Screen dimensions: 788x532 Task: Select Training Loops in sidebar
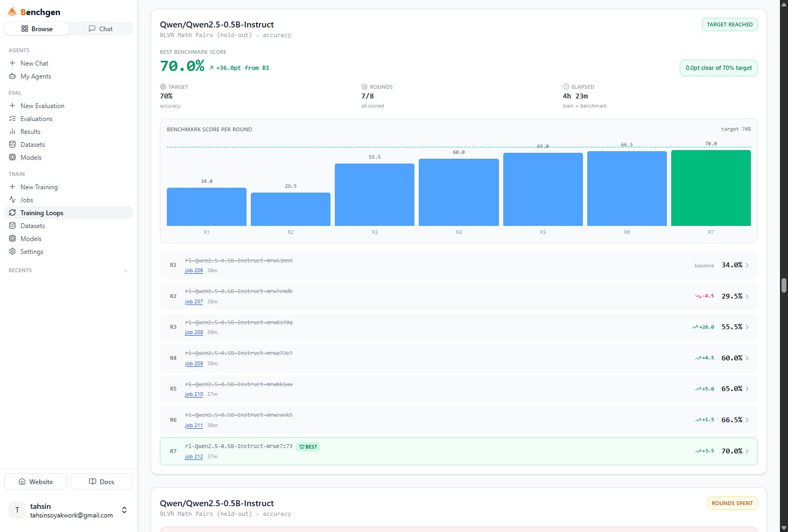69,213
